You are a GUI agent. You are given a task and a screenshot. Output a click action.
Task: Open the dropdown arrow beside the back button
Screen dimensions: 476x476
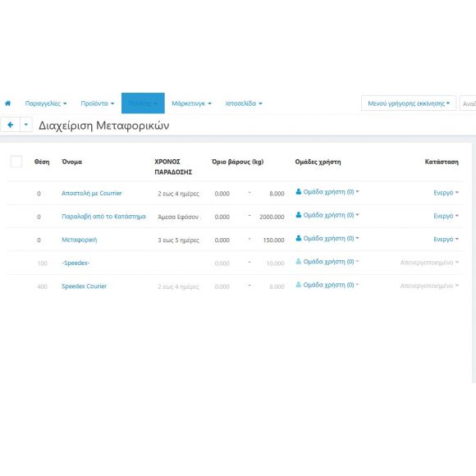(x=26, y=125)
